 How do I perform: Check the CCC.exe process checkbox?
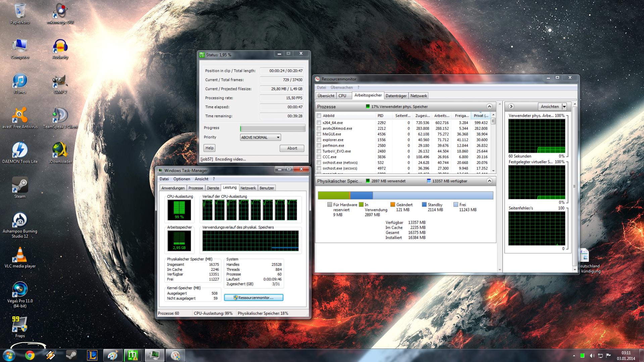[319, 157]
